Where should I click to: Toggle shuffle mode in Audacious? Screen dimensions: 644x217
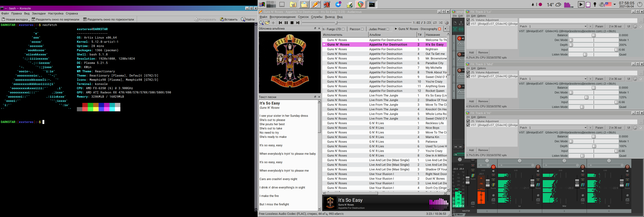click(x=441, y=23)
